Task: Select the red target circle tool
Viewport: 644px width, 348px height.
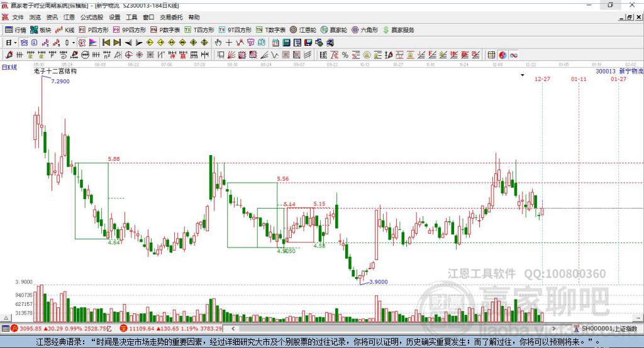Action: pos(128,55)
